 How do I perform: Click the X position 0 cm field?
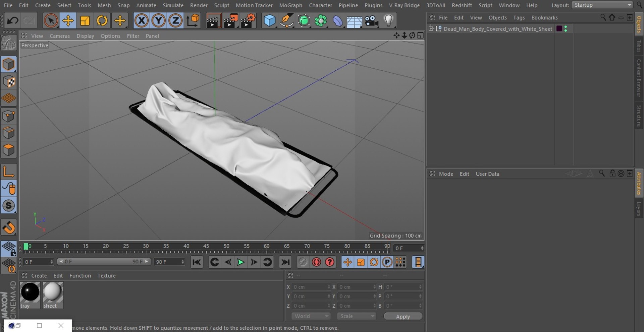point(312,287)
